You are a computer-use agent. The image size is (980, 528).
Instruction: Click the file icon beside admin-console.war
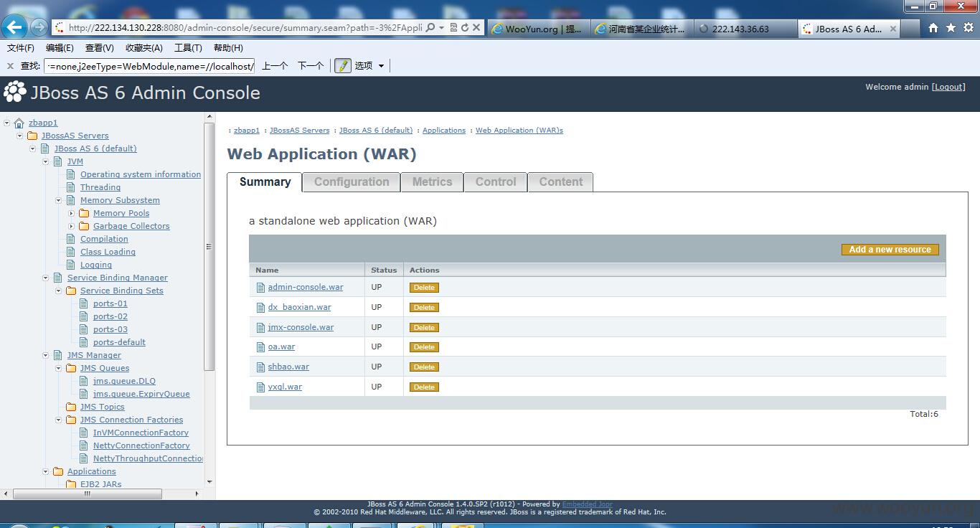[x=261, y=288]
